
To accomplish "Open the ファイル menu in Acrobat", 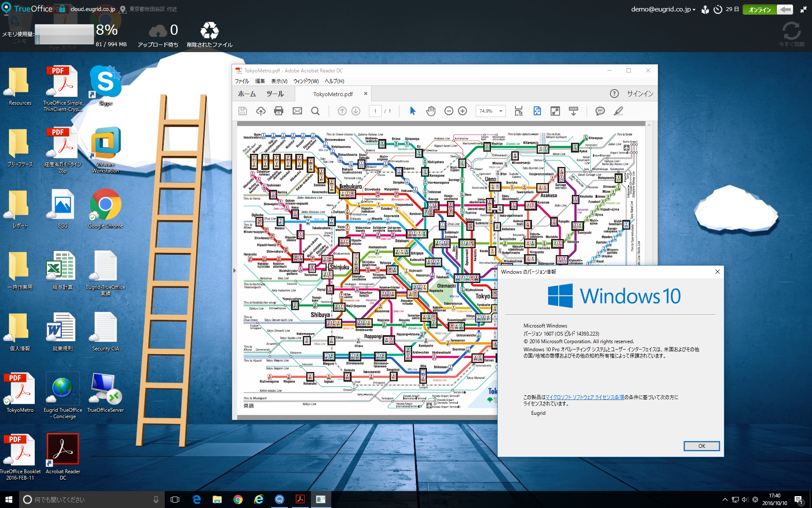I will click(242, 81).
